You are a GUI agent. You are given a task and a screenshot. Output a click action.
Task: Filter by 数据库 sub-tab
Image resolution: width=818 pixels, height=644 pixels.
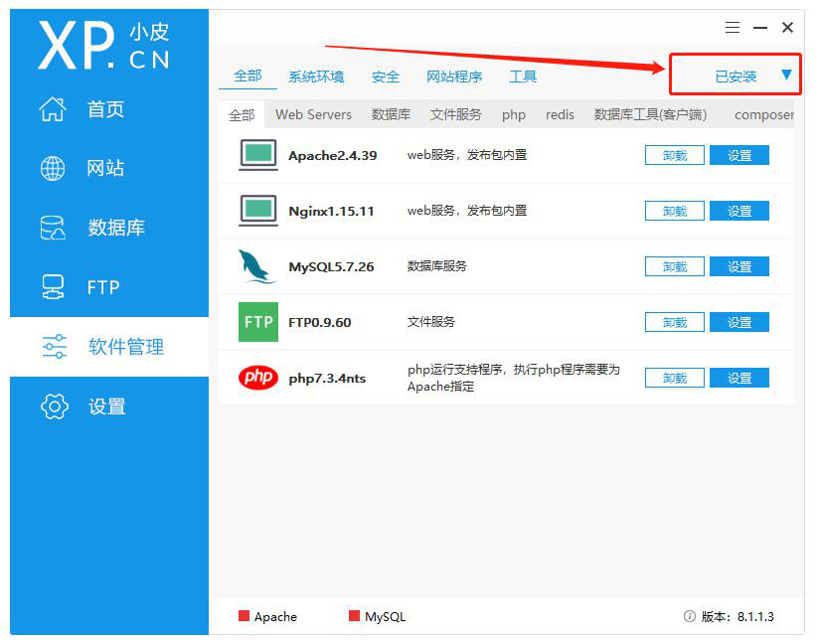pyautogui.click(x=391, y=114)
